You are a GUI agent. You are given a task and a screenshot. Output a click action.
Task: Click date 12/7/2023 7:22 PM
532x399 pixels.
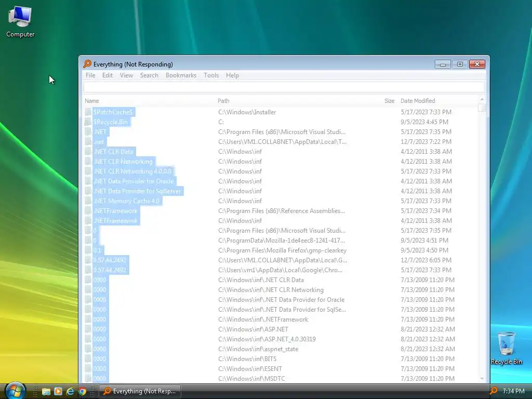click(426, 141)
